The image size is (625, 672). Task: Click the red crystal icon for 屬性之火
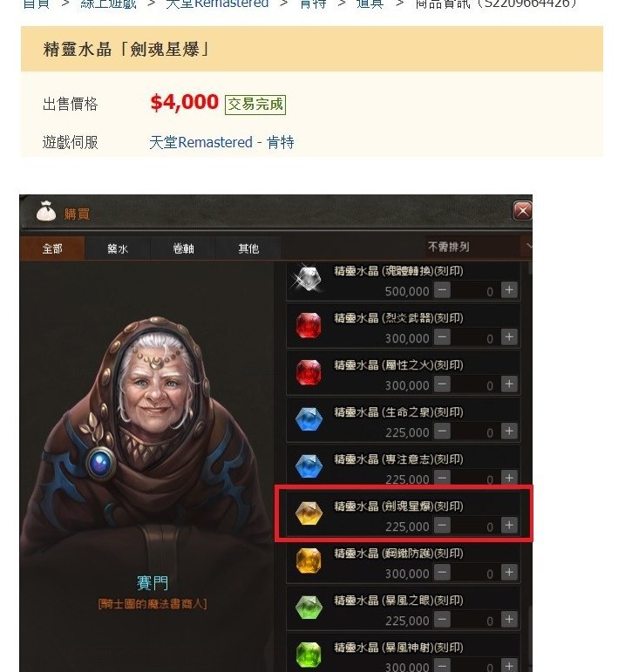[x=309, y=372]
